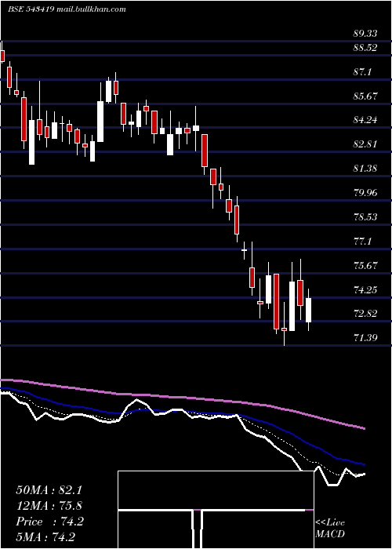
Task: Click the 79.96 price level label
Action: tap(366, 193)
